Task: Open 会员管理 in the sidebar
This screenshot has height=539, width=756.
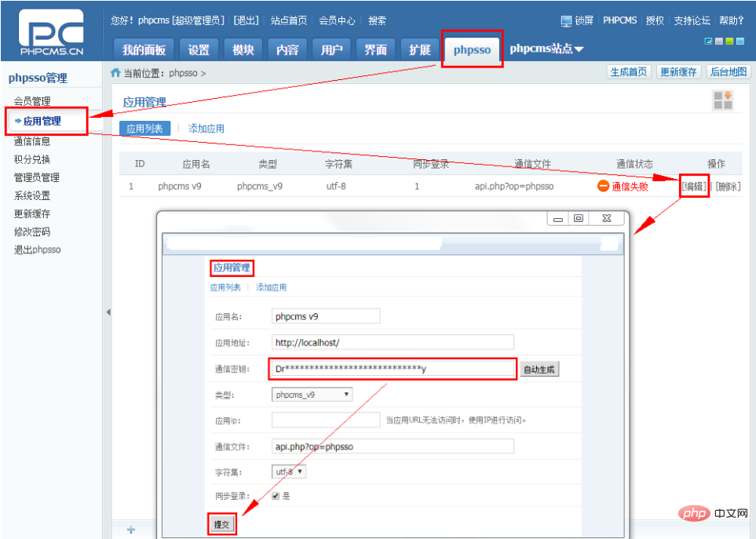Action: coord(32,101)
